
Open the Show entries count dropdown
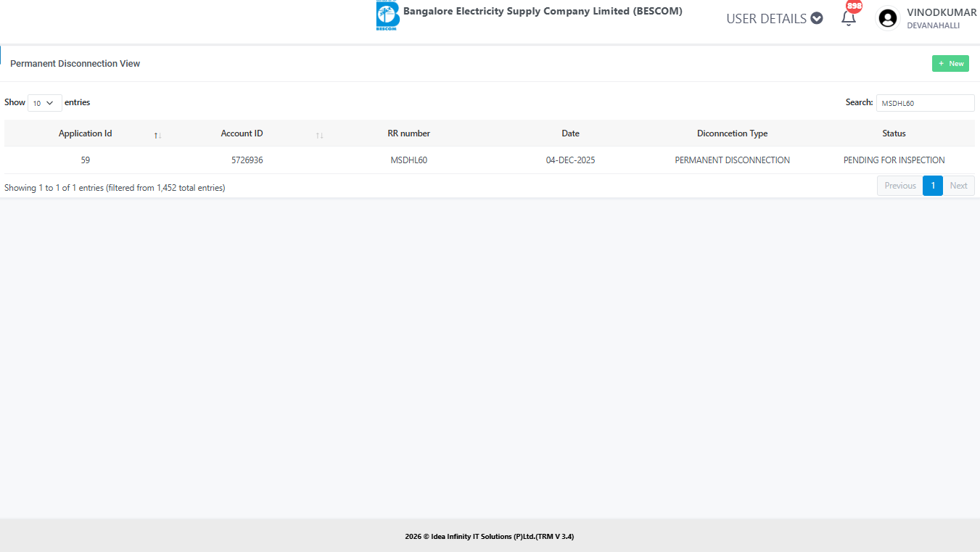[x=44, y=103]
